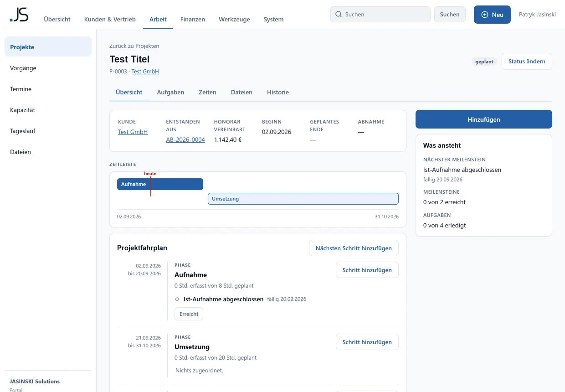Viewport: 565px width, 392px height.
Task: Select the Aufnahme bar in the timeline
Action: [x=160, y=184]
